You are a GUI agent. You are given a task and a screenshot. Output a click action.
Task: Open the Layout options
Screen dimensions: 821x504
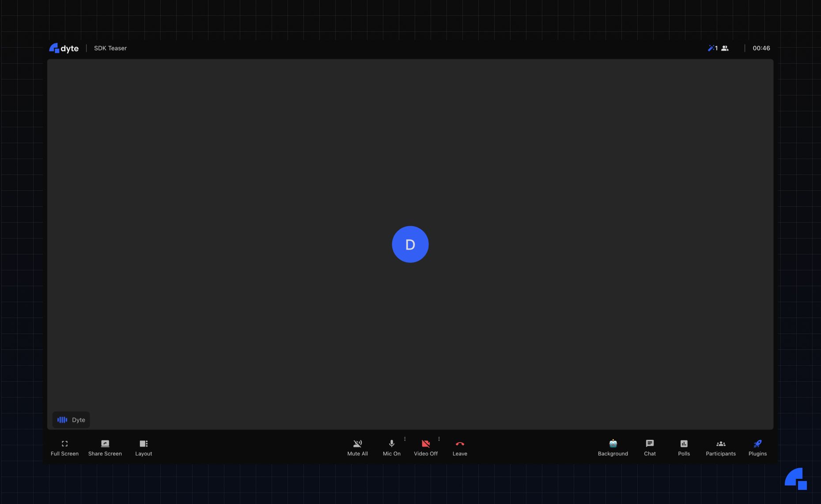click(x=144, y=447)
